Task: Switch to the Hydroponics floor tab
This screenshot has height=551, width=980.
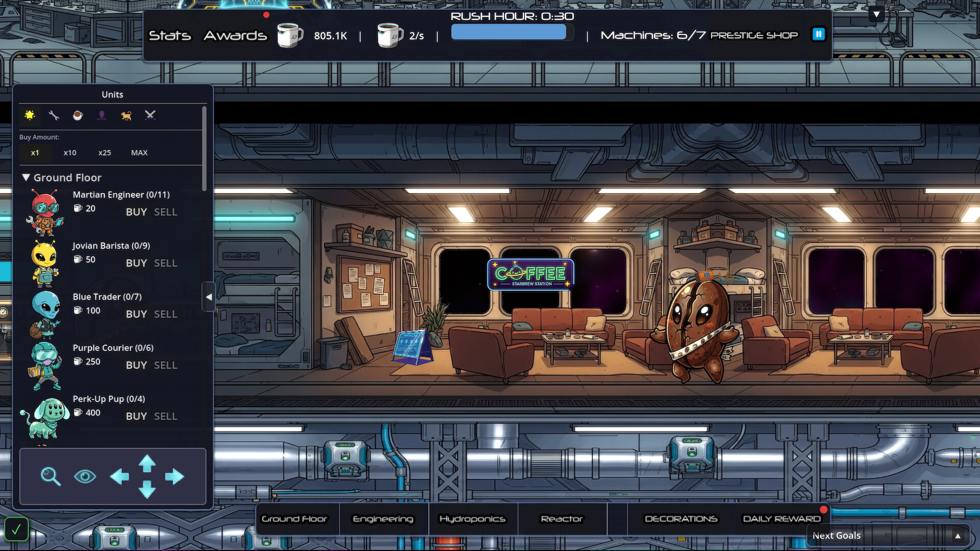Action: pos(472,518)
